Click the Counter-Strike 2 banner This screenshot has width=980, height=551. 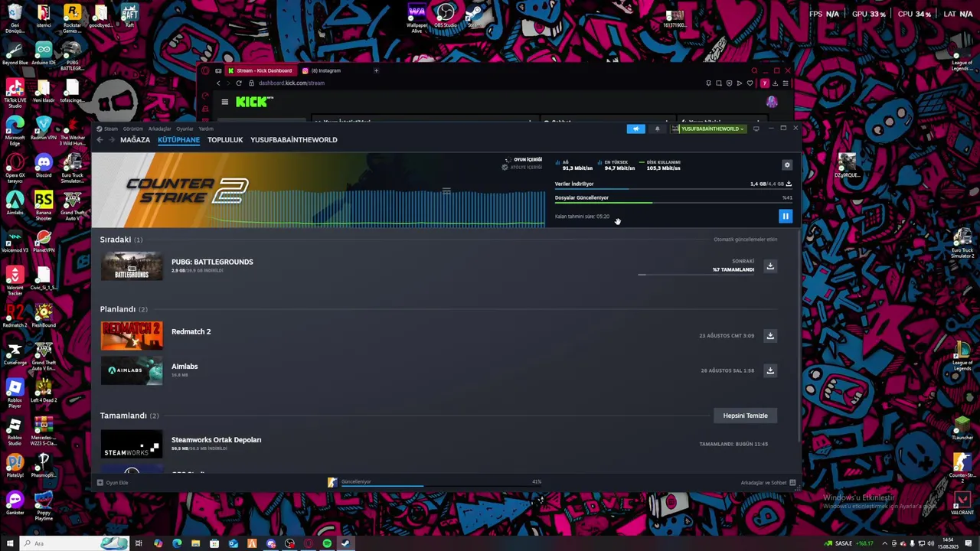click(x=318, y=191)
